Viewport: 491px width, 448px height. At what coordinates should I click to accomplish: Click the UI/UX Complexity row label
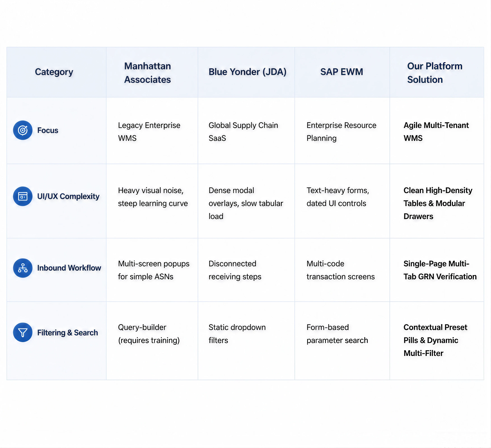pos(68,196)
